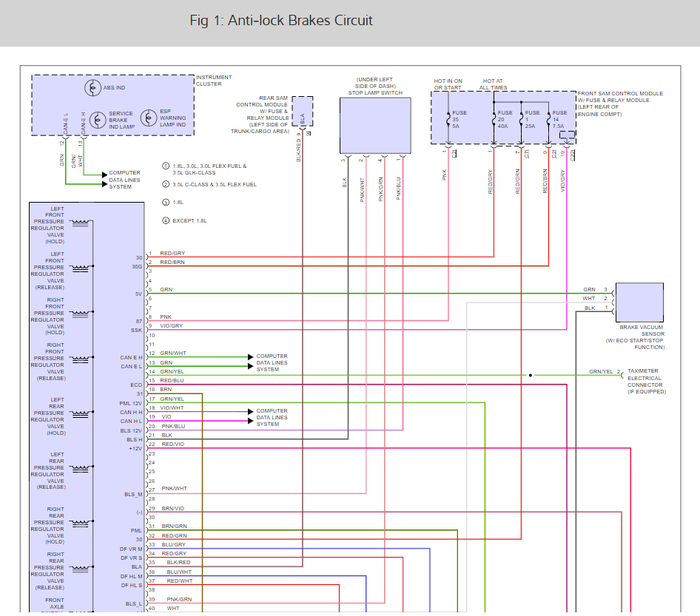The width and height of the screenshot is (700, 616).
Task: Click the 'BRN/GRN' wire label at pin 31
Action: (x=174, y=527)
